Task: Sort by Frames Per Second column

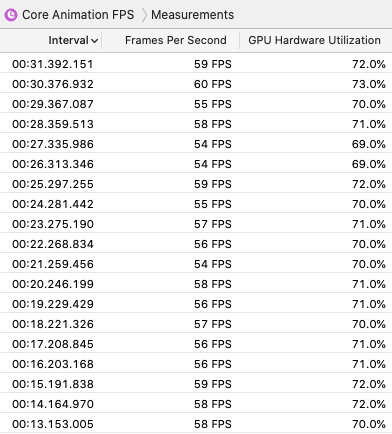Action: (x=176, y=40)
